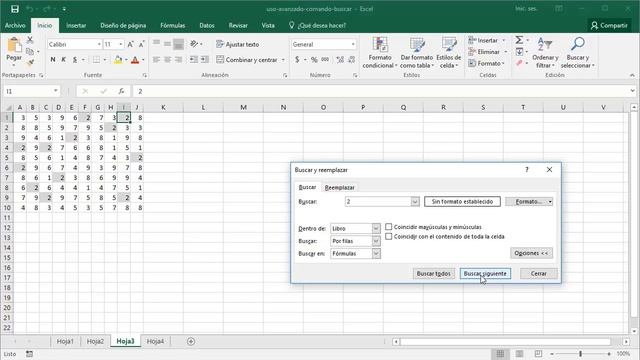Viewport: 640px width, 360px height.
Task: Toggle italic K formatting
Action: (x=64, y=60)
